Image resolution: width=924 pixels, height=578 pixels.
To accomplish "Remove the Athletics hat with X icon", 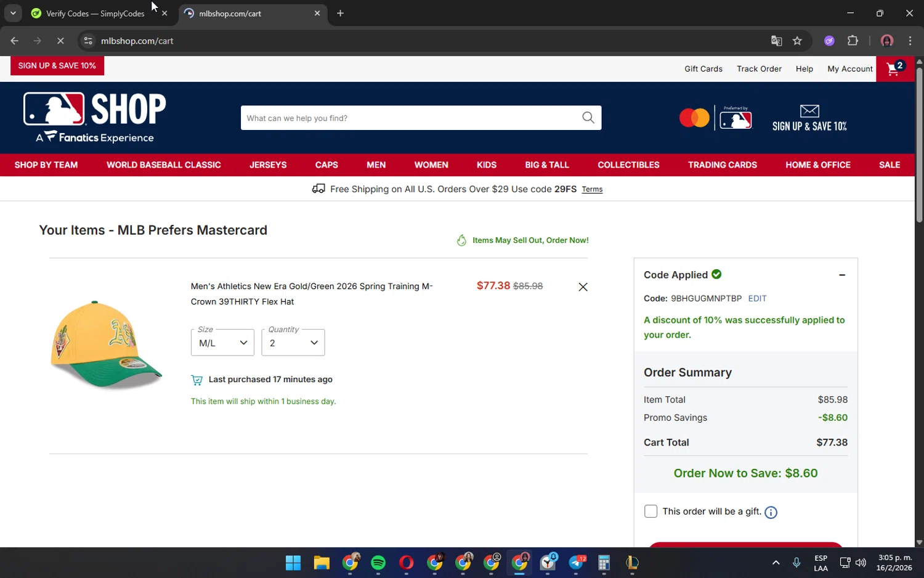I will pyautogui.click(x=583, y=287).
